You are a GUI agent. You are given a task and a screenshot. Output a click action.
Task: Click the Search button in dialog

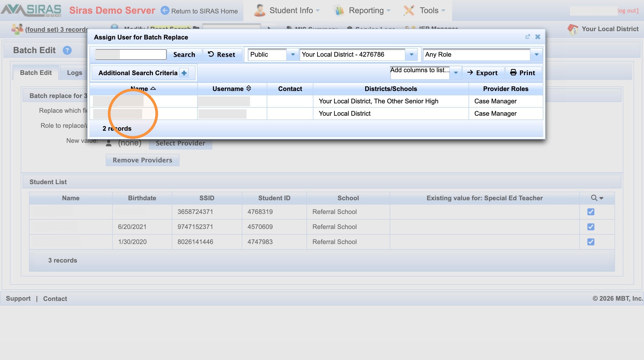(x=184, y=54)
